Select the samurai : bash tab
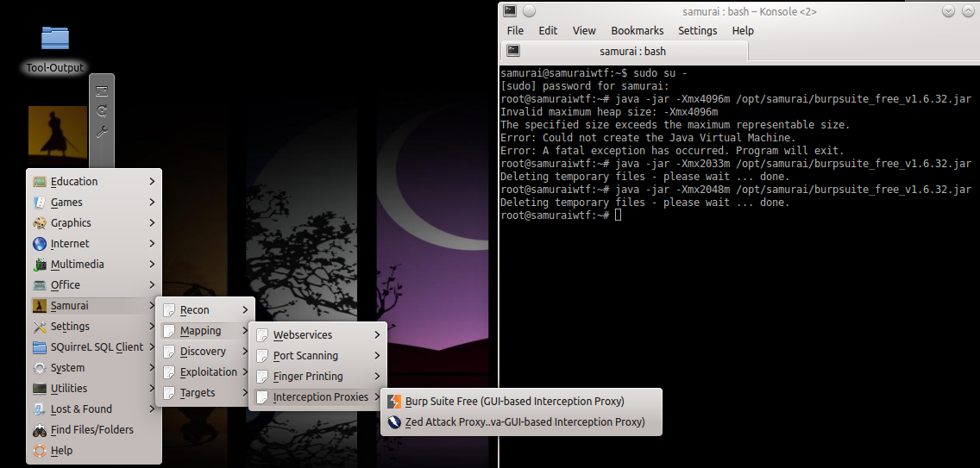The image size is (980, 468). (x=625, y=51)
